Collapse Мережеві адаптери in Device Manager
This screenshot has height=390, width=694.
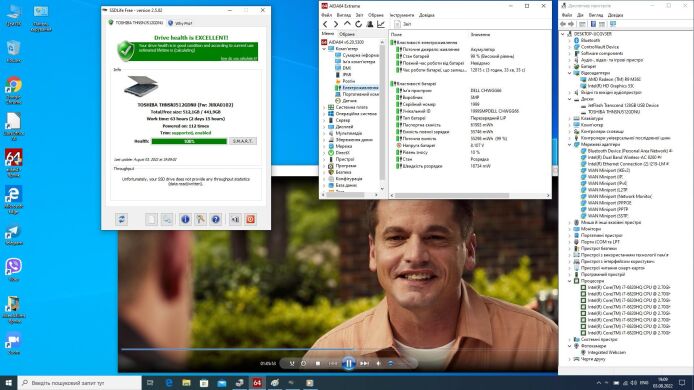pyautogui.click(x=570, y=144)
